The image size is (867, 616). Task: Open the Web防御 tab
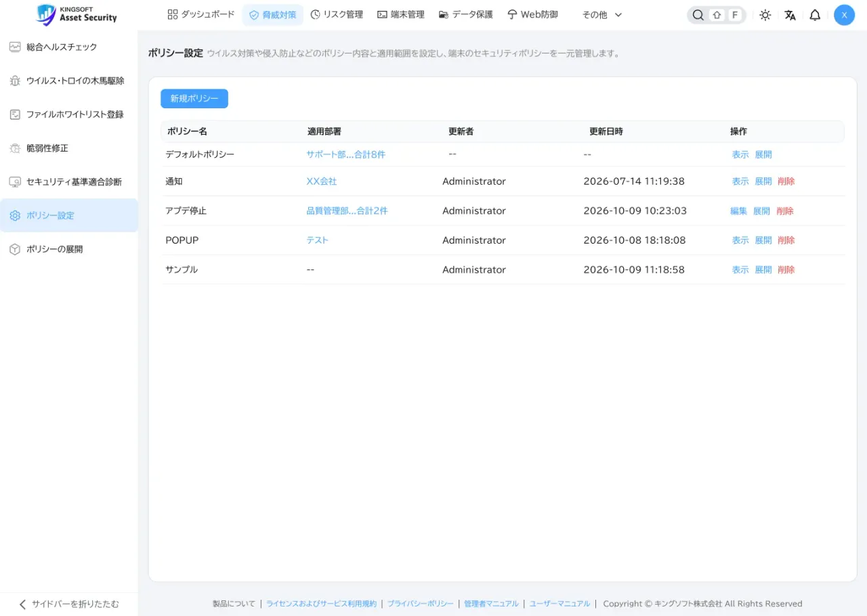pos(532,14)
